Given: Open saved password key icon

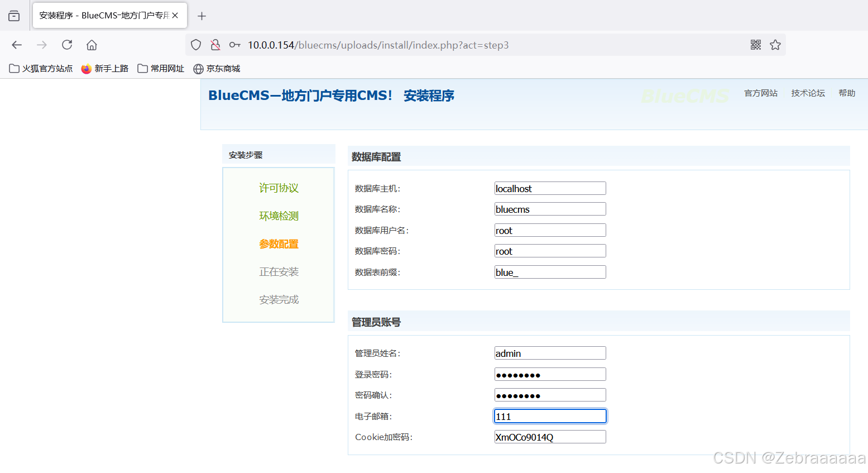Looking at the screenshot, I should click(x=234, y=45).
